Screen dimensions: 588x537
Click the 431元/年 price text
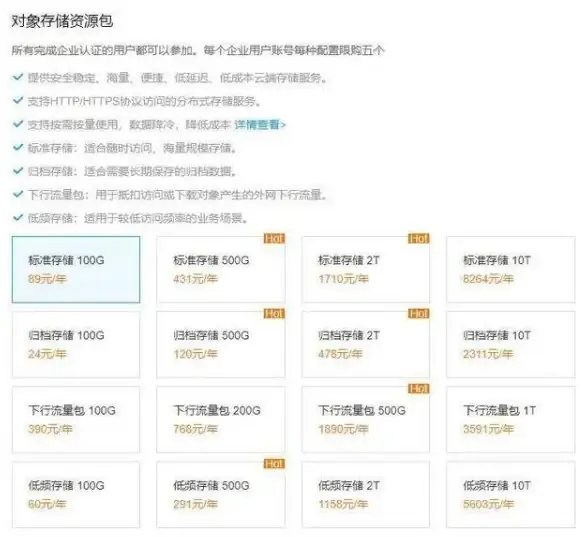point(195,279)
